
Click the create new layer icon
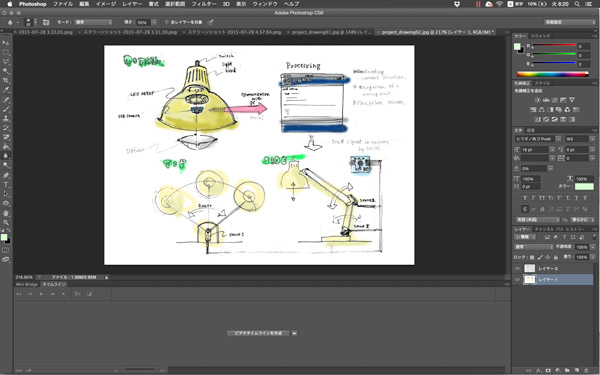(x=577, y=370)
